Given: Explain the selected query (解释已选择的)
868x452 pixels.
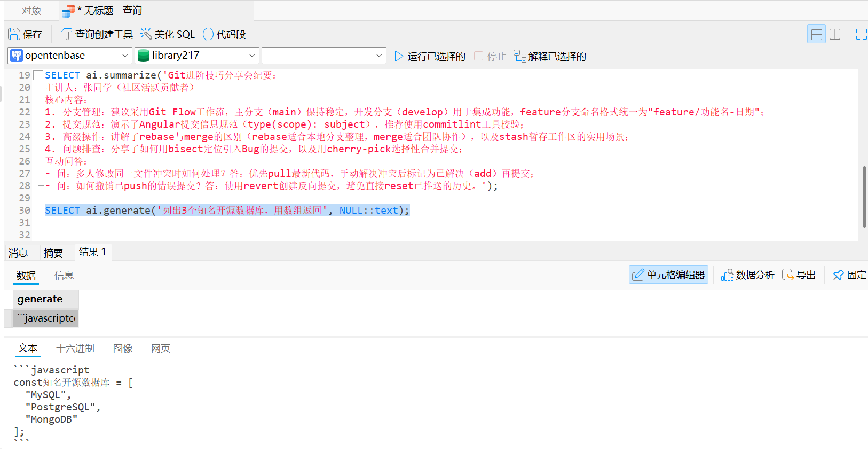Looking at the screenshot, I should 550,56.
